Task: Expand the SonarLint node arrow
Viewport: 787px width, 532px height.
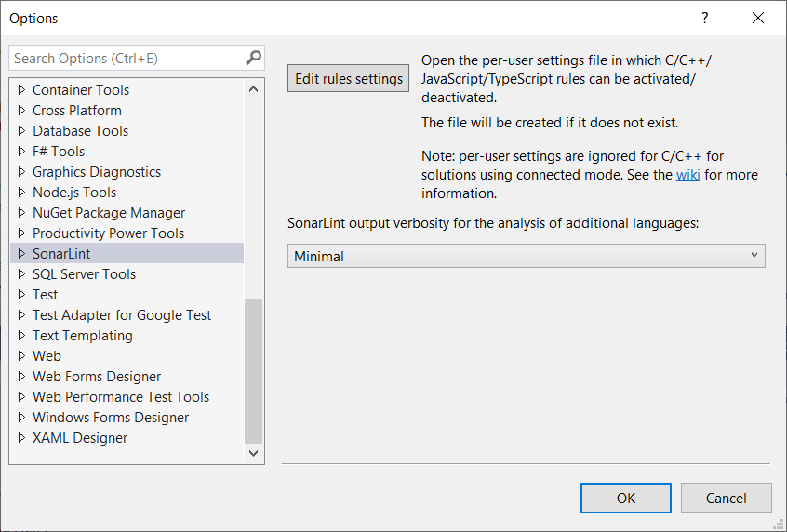Action: click(x=21, y=254)
